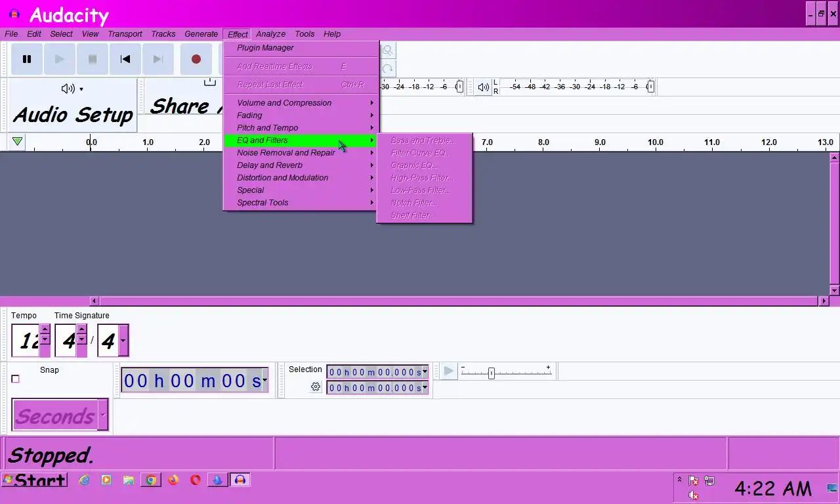Increase tempo with the up arrow
840x504 pixels.
tap(45, 329)
